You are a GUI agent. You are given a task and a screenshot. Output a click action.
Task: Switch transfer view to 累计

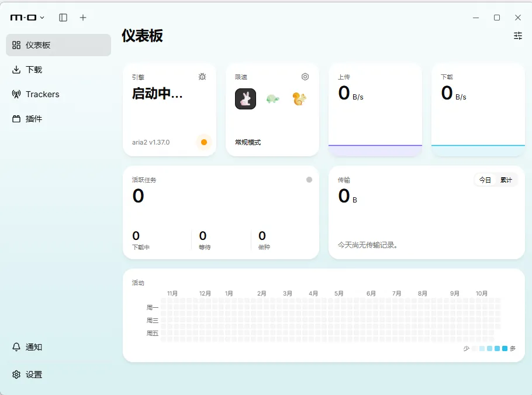(506, 180)
